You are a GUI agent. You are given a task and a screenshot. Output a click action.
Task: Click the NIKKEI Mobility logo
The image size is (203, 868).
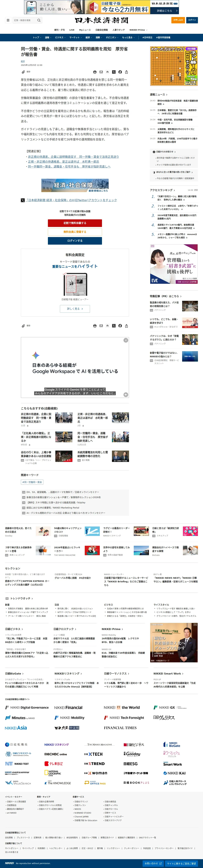coord(70,718)
